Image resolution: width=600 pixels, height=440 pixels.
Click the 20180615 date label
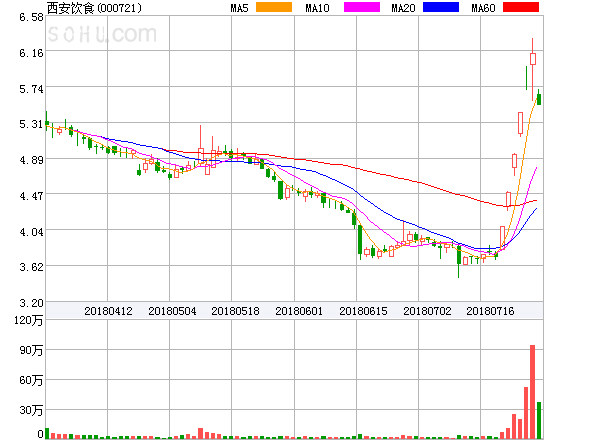(363, 311)
